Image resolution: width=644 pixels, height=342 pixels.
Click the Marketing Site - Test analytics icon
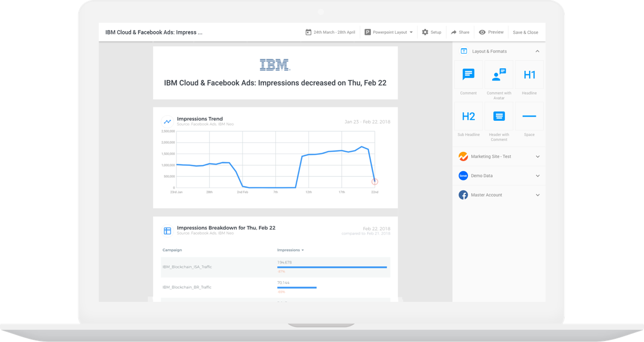(463, 156)
